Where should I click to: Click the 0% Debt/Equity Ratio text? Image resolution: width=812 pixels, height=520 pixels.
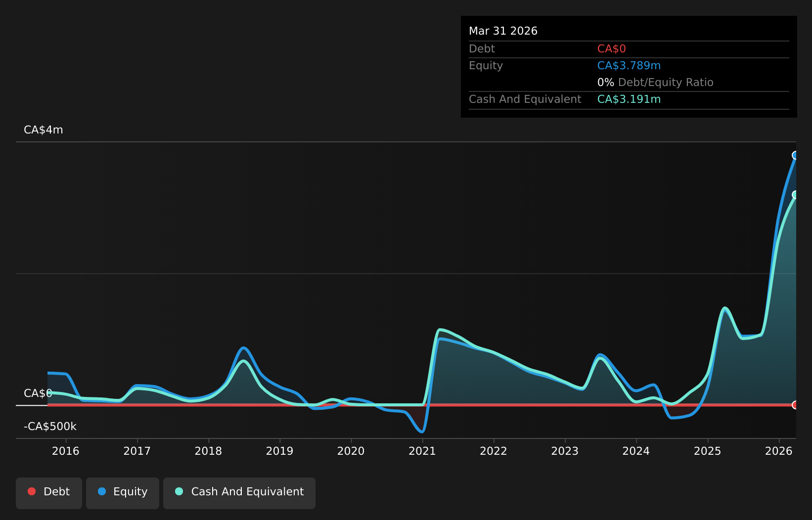(x=655, y=83)
